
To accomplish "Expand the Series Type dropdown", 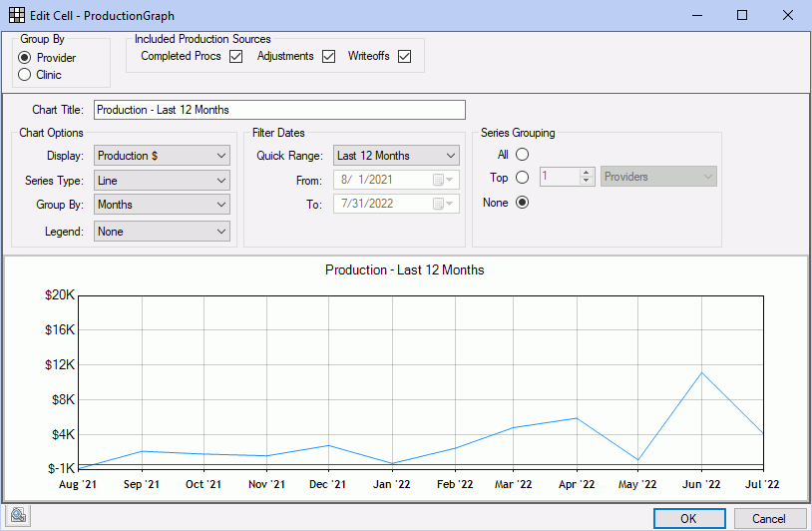I will (x=162, y=181).
